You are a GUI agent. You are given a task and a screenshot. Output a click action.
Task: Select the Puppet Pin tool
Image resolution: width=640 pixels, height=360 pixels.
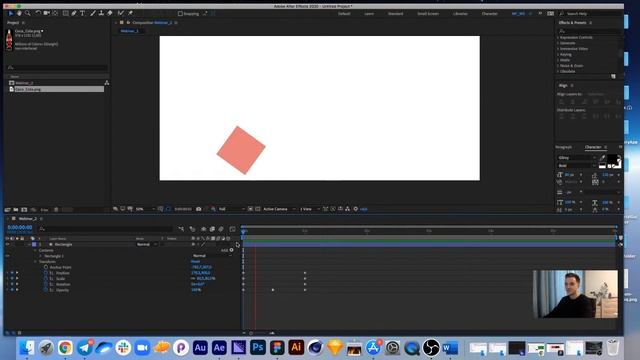(130, 13)
